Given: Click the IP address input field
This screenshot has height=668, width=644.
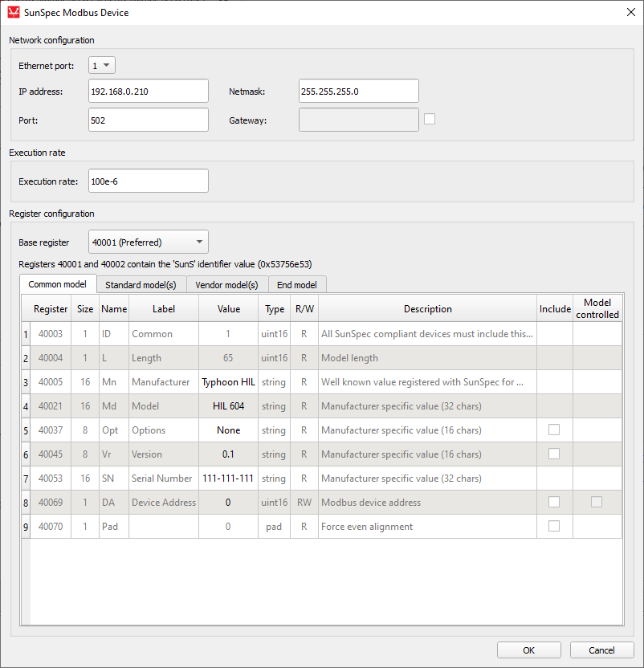Looking at the screenshot, I should [x=149, y=92].
